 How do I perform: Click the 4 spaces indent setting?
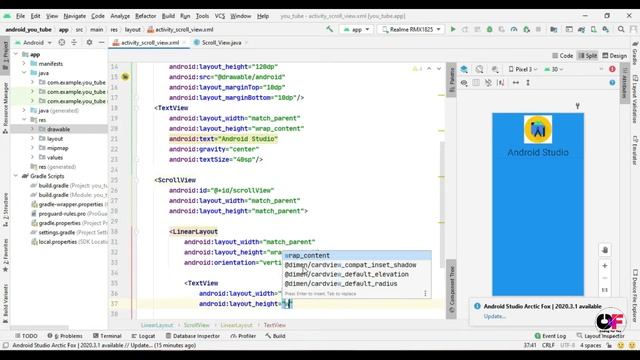point(591,345)
